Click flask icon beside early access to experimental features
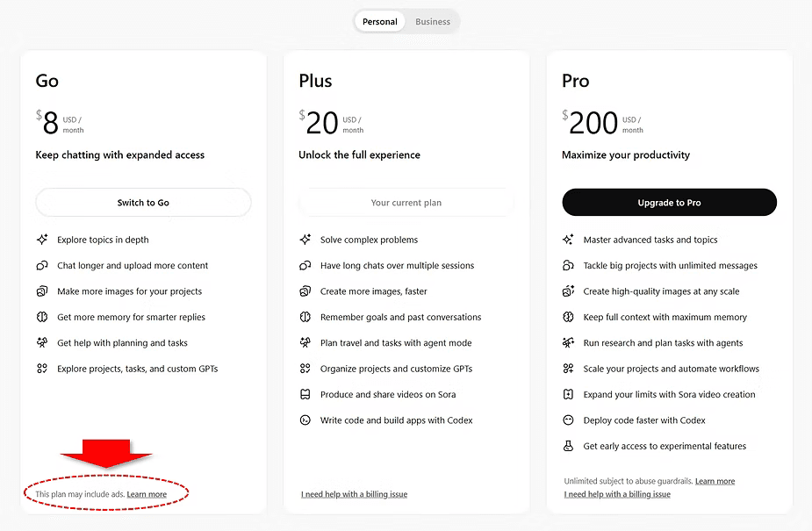The height and width of the screenshot is (531, 812). point(569,446)
